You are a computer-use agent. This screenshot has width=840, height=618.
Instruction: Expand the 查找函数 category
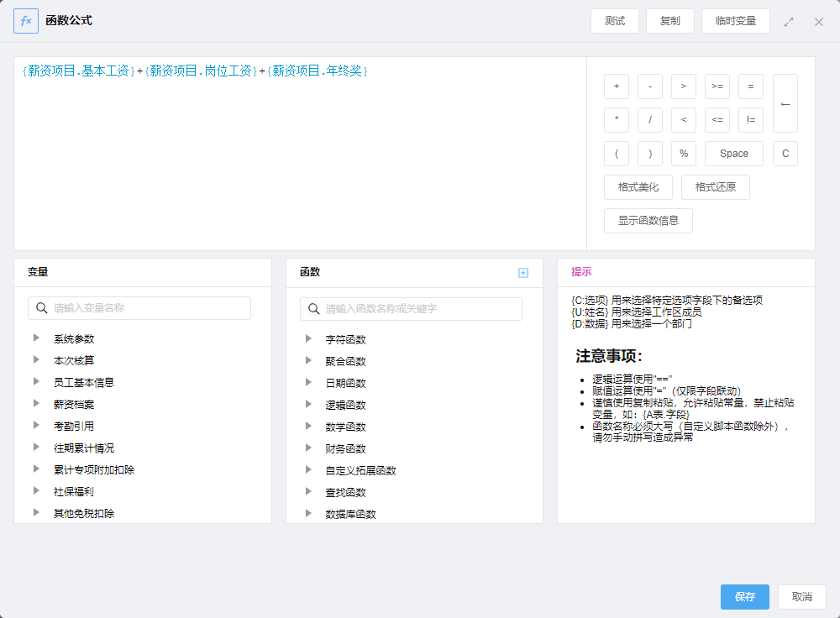click(x=308, y=491)
